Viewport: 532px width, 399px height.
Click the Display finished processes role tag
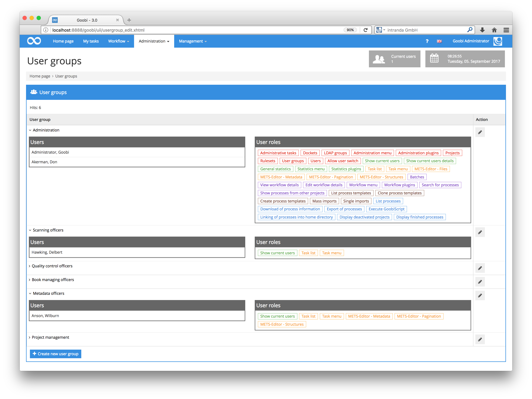(420, 217)
